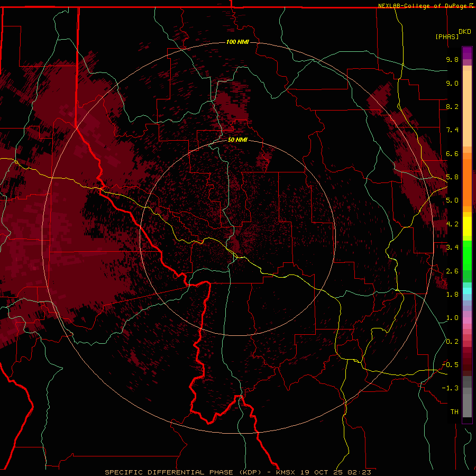Click the -0.5 value on color scale
This screenshot has height=476, width=476.
450,365
